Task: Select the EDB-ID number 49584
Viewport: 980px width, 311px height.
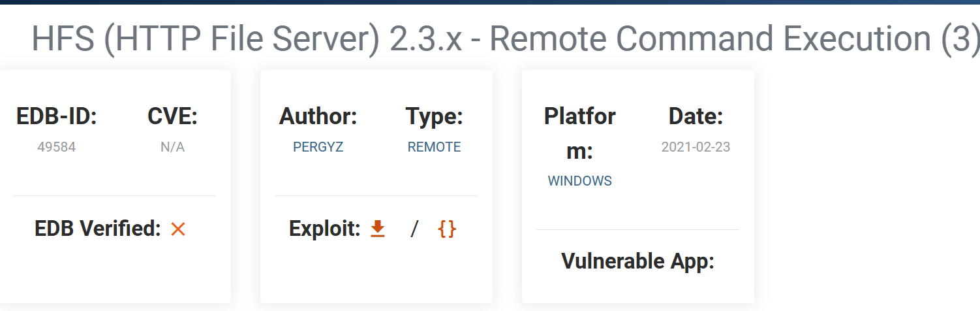Action: pyautogui.click(x=57, y=147)
